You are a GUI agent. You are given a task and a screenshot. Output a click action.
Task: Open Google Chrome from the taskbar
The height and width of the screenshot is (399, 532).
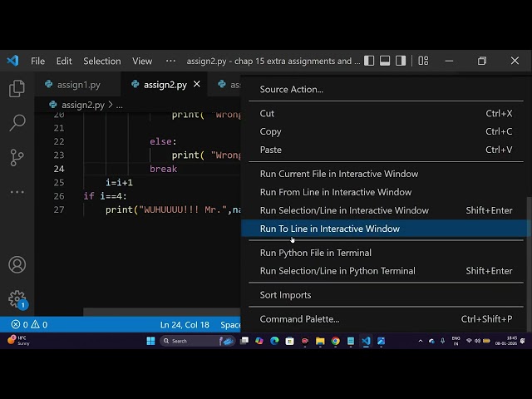click(336, 341)
